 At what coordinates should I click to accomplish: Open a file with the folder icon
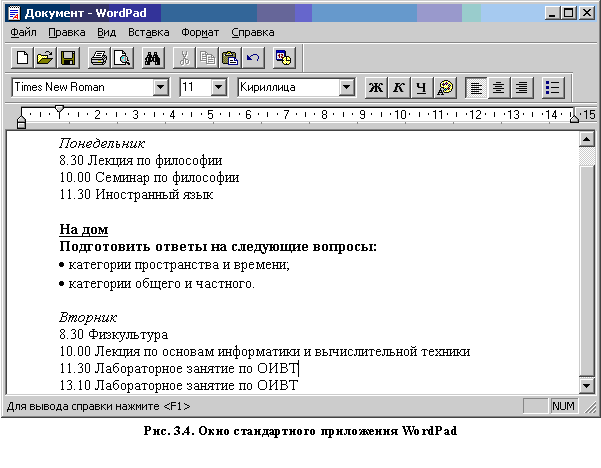(x=45, y=58)
